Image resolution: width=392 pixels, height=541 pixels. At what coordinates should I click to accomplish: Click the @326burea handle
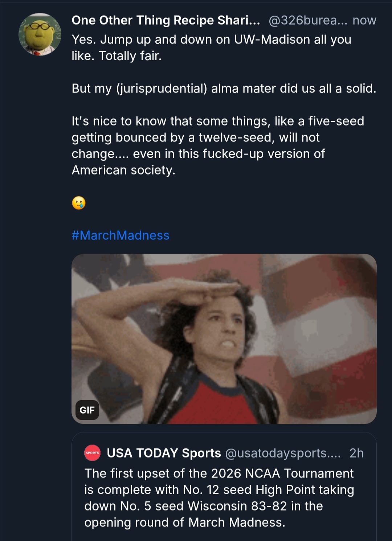coord(308,20)
